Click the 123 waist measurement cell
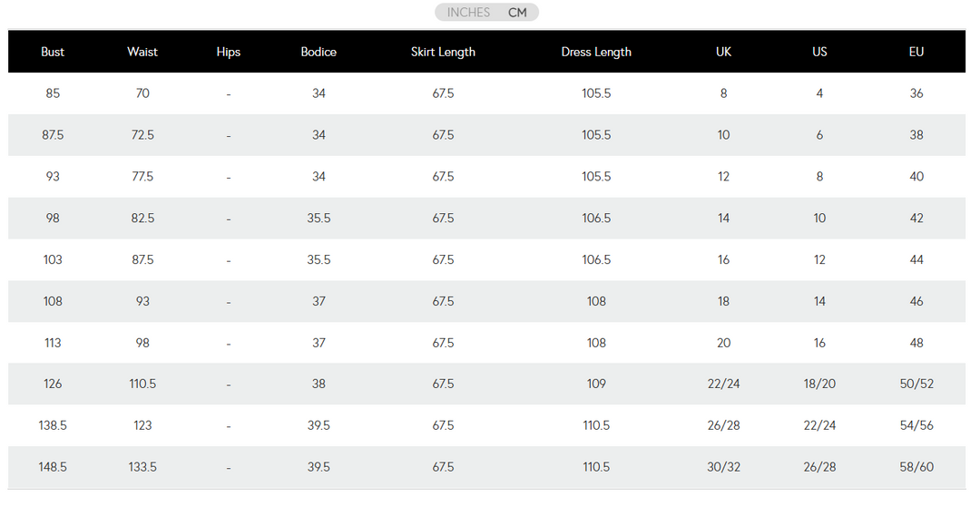This screenshot has height=506, width=980. tap(142, 425)
